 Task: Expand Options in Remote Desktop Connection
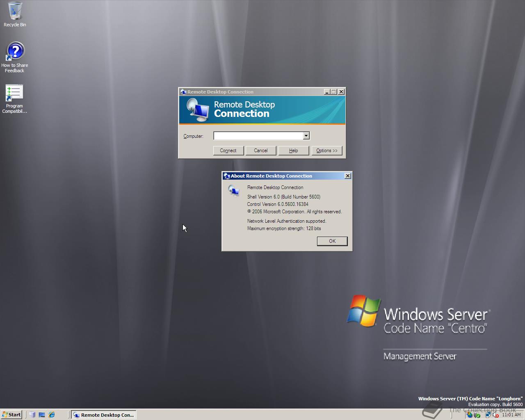click(327, 151)
